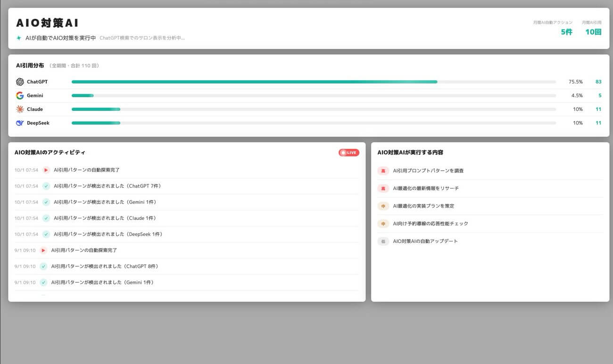Click the 4.5% Gemini percentage

click(577, 95)
